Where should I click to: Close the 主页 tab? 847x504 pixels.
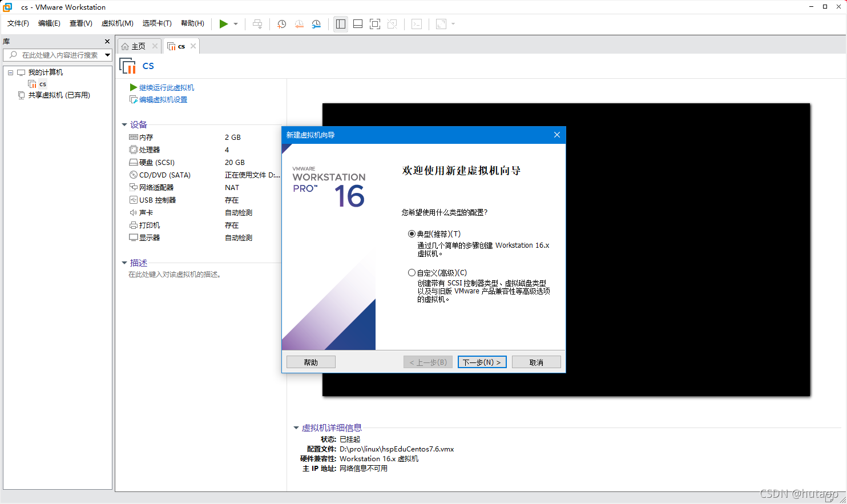coord(155,46)
